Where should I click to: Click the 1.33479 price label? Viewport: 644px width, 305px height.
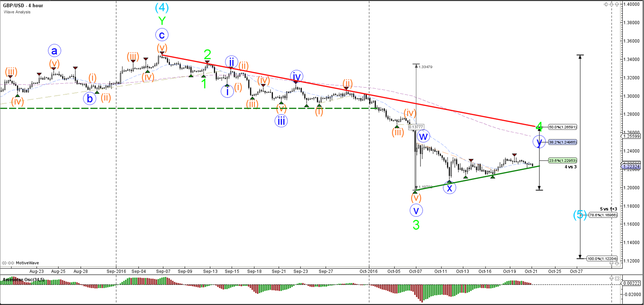426,67
